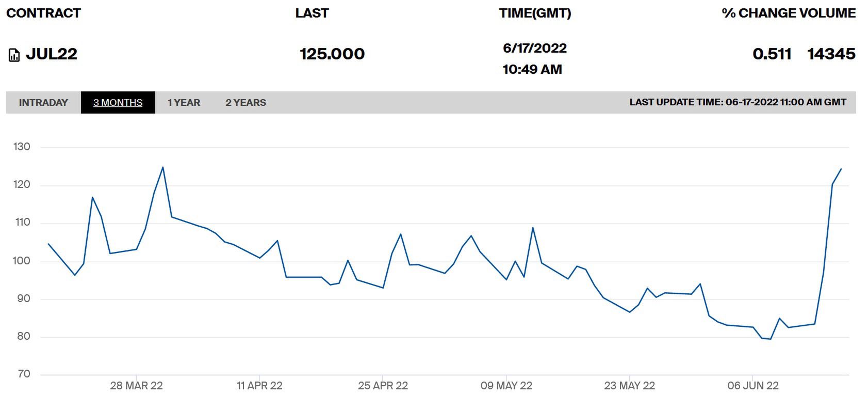The height and width of the screenshot is (395, 868).
Task: Open the 1 YEAR chart tab
Action: pos(184,103)
